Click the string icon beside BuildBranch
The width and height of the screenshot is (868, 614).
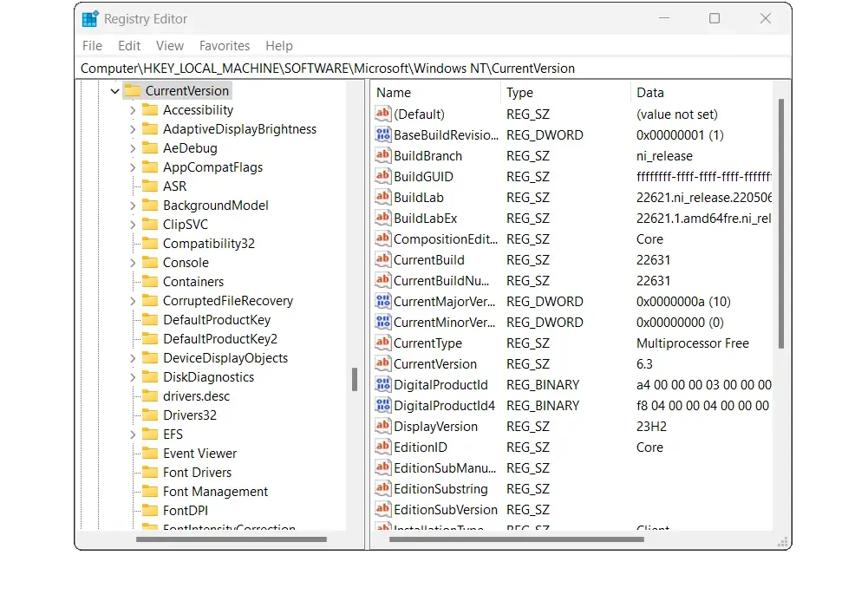click(382, 155)
